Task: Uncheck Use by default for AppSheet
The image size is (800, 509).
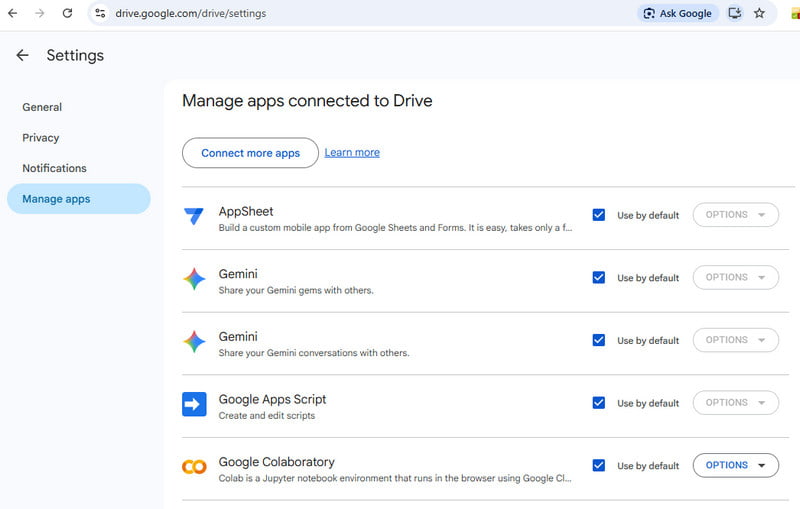Action: coord(599,215)
